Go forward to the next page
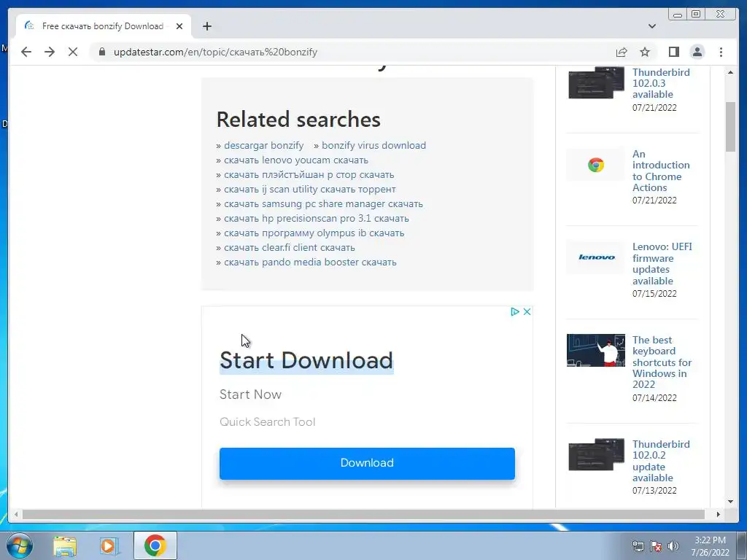 50,52
